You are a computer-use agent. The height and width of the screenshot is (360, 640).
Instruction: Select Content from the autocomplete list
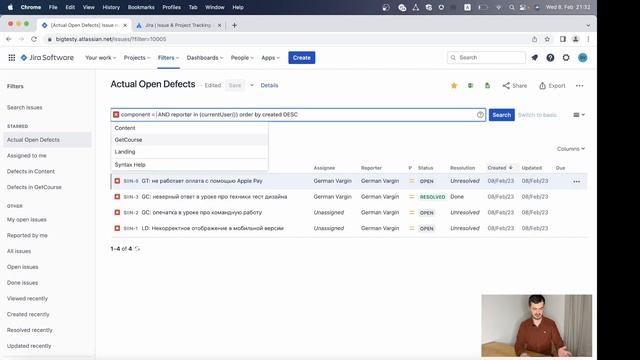point(189,128)
